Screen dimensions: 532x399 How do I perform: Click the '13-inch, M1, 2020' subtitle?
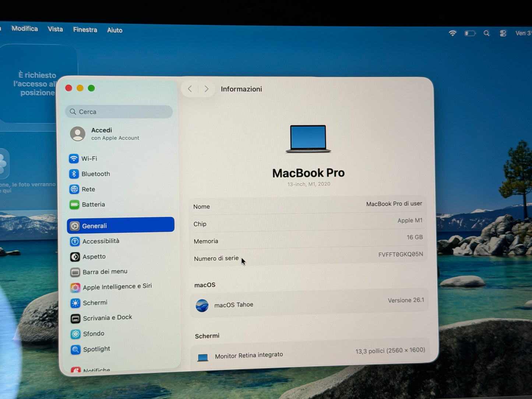tap(309, 184)
